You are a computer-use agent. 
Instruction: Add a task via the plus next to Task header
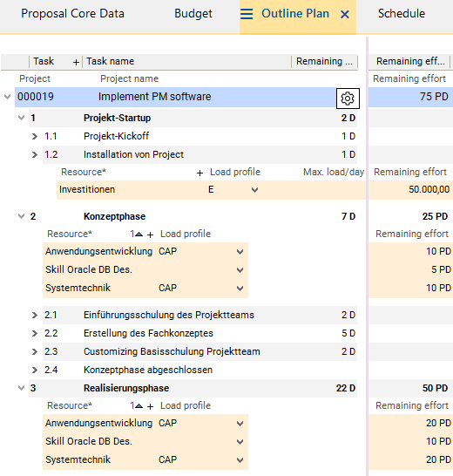pyautogui.click(x=76, y=62)
